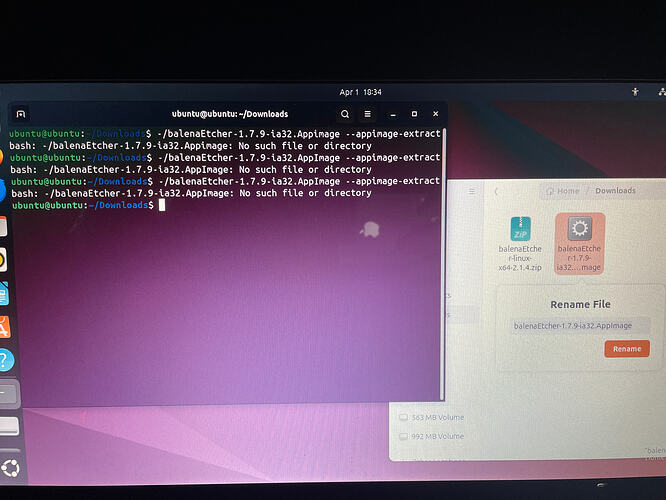The width and height of the screenshot is (666, 500).
Task: Open Help from the Ubuntu dock
Action: tap(5, 360)
